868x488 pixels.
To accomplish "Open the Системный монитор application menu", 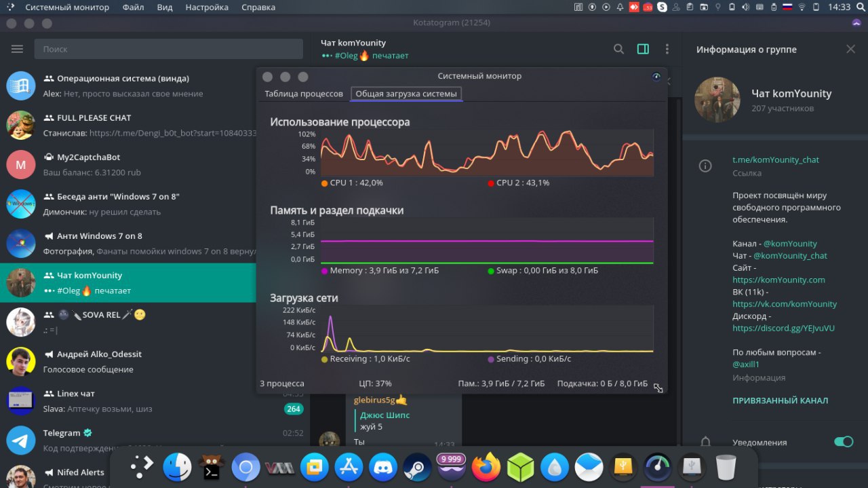I will pos(67,7).
